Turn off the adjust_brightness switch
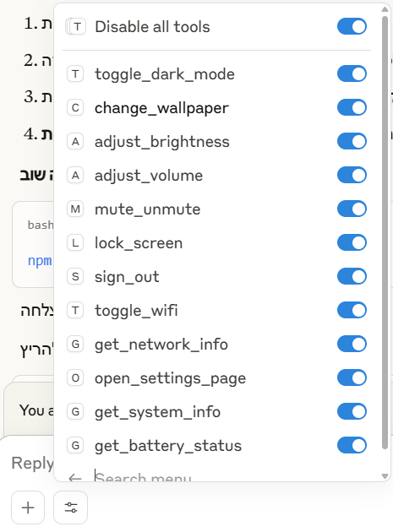This screenshot has width=393, height=532. point(352,142)
